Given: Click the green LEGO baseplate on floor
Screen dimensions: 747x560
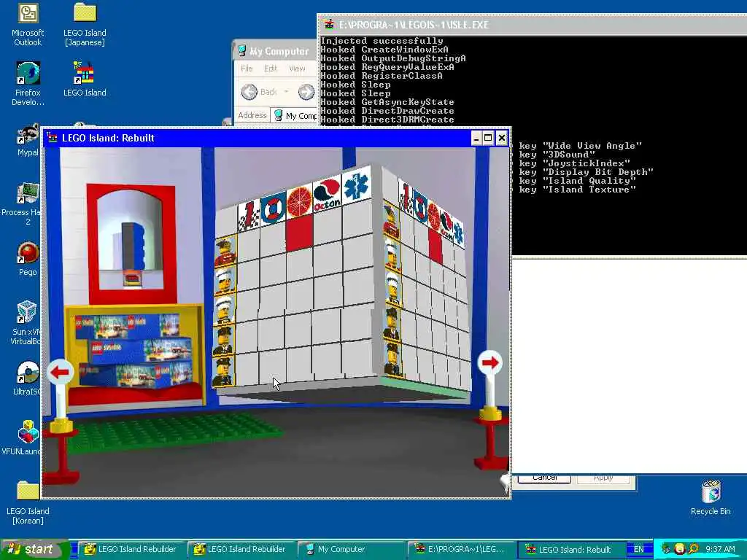Looking at the screenshot, I should [174, 432].
